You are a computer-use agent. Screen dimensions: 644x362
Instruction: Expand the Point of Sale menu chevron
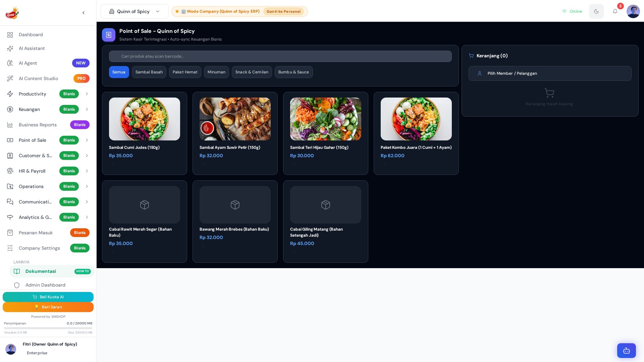tap(87, 140)
